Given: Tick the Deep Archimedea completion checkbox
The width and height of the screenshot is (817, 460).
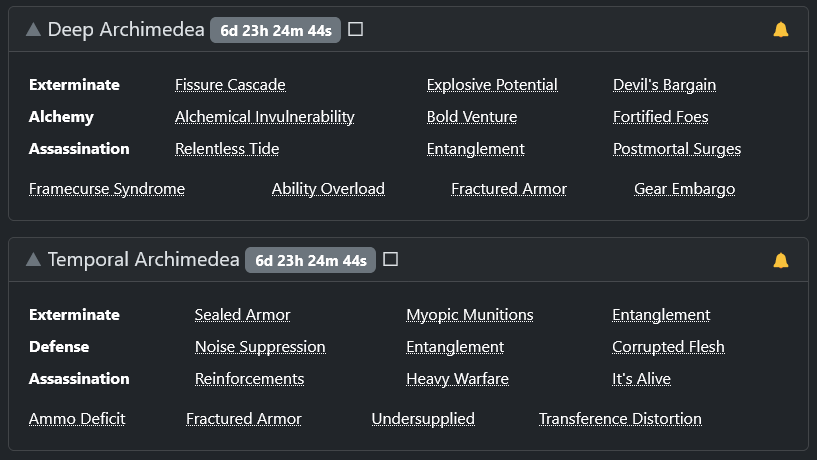Looking at the screenshot, I should (355, 29).
